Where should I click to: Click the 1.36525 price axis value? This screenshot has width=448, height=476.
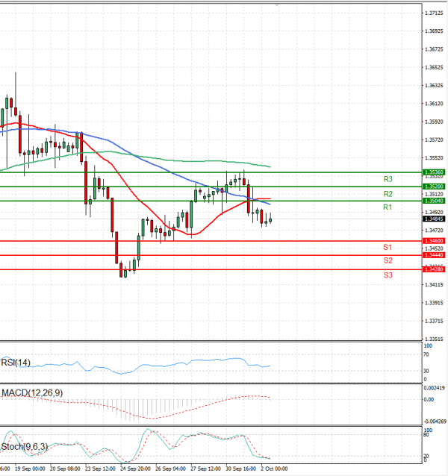(434, 67)
